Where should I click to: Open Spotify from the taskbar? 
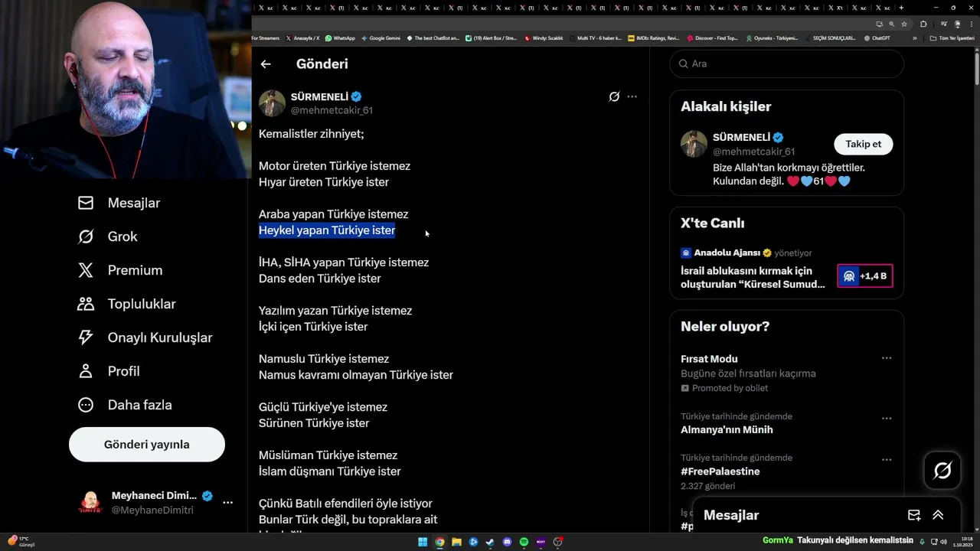coord(524,542)
